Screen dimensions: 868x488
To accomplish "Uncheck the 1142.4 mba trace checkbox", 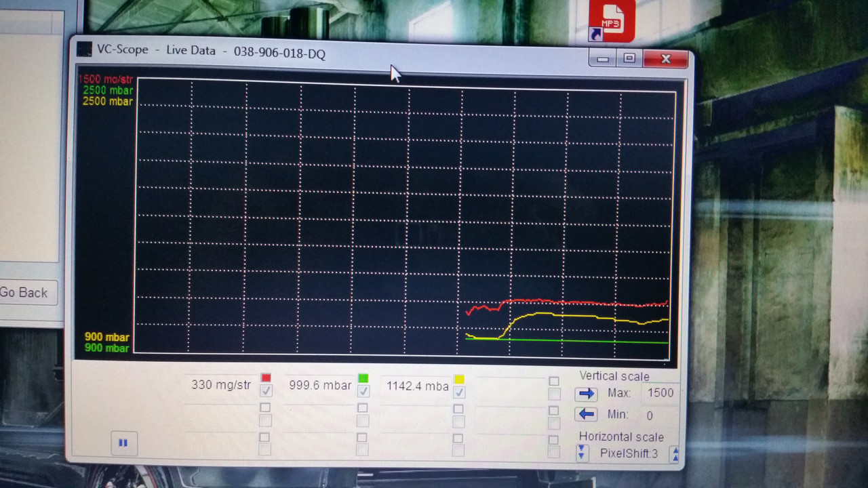I will [459, 392].
